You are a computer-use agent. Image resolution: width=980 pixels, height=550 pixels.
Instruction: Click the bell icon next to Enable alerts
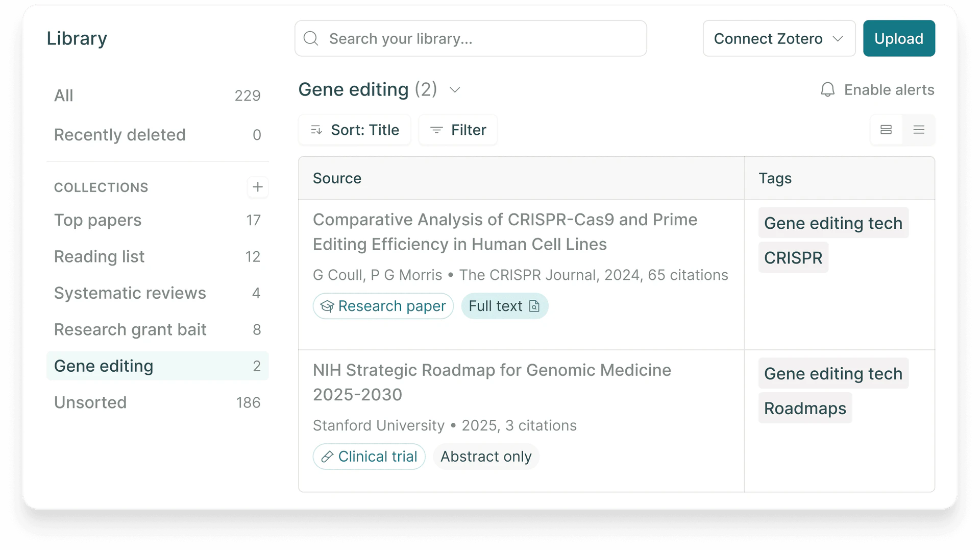point(827,90)
